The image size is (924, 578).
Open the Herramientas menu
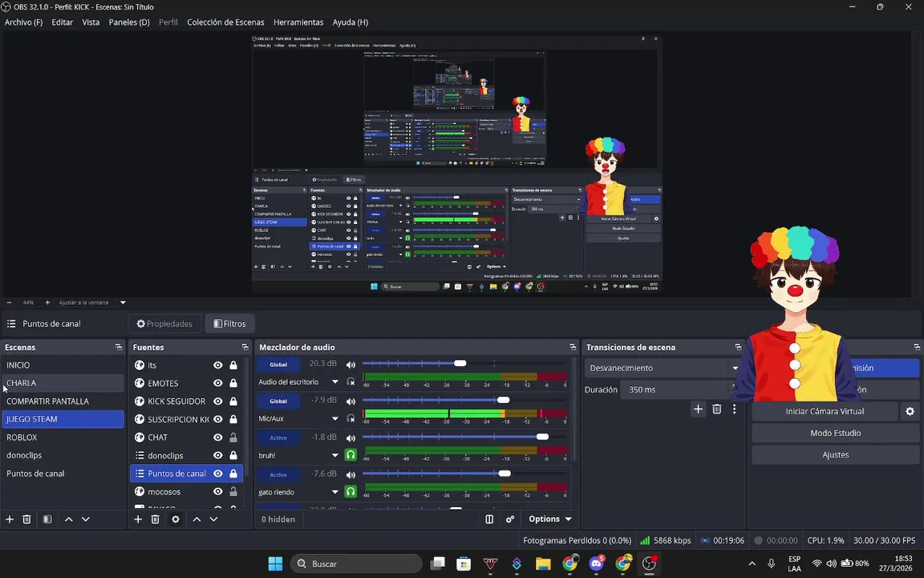click(x=298, y=22)
